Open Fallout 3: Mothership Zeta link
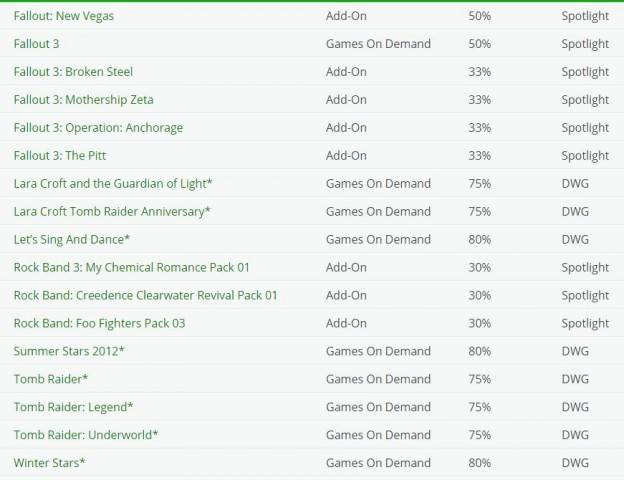Viewport: 624px width, 480px height. coord(84,100)
